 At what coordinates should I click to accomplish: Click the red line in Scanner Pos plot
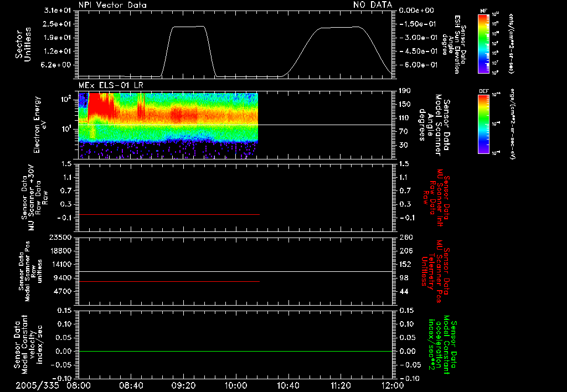[x=169, y=281]
